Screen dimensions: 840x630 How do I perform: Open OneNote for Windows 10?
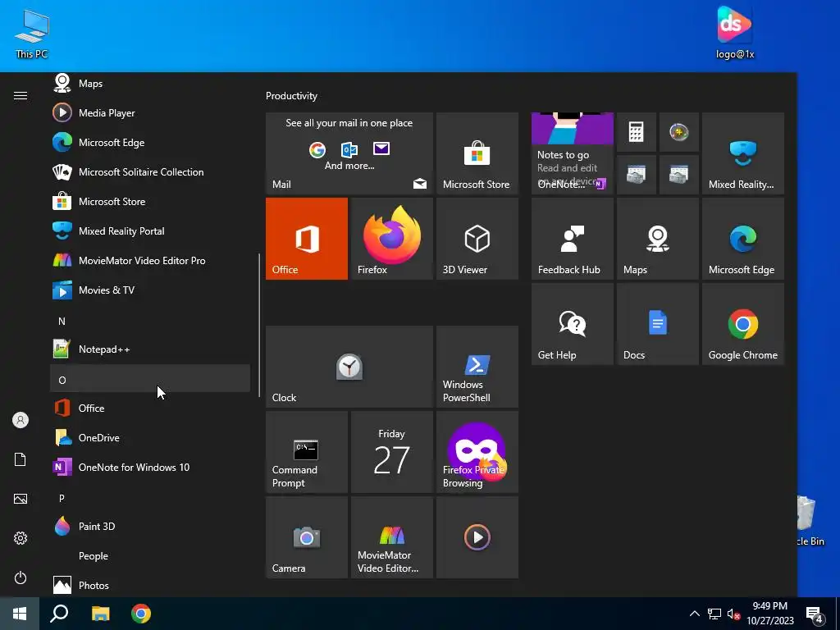coord(150,467)
